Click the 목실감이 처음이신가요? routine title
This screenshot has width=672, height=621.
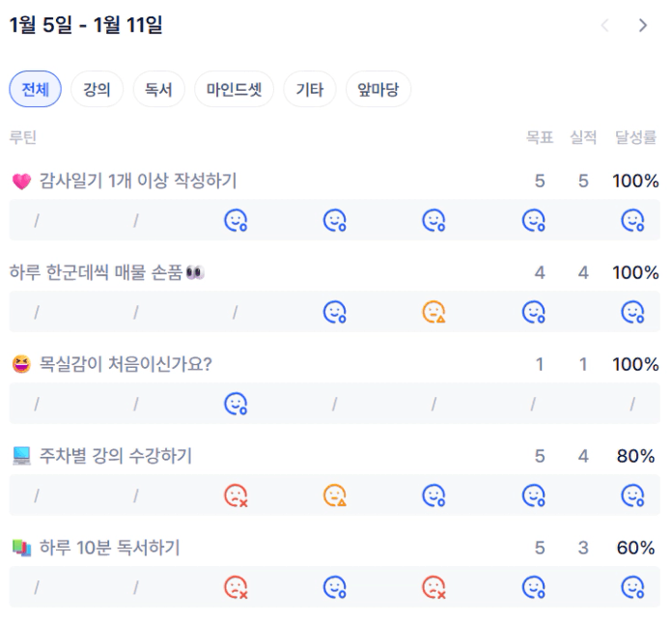point(126,364)
